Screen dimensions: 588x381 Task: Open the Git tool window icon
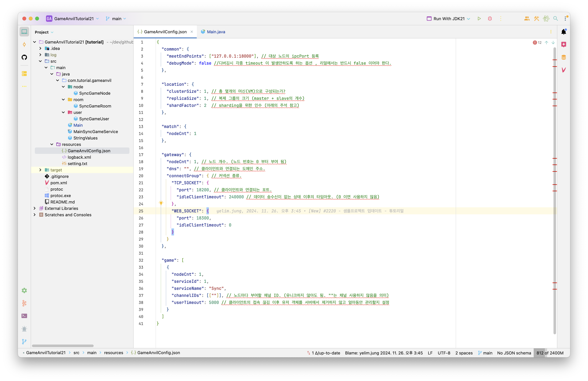[24, 341]
